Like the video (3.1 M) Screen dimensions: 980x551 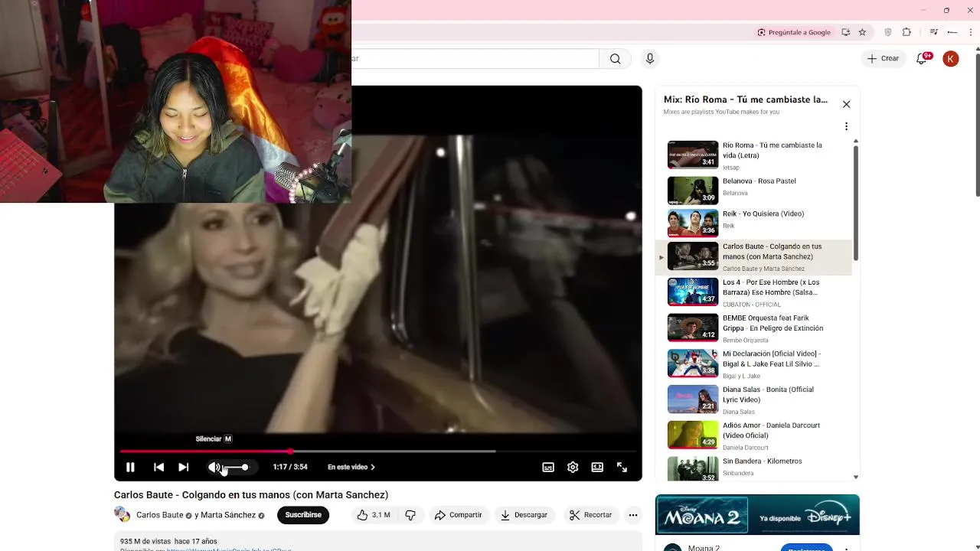coord(373,515)
